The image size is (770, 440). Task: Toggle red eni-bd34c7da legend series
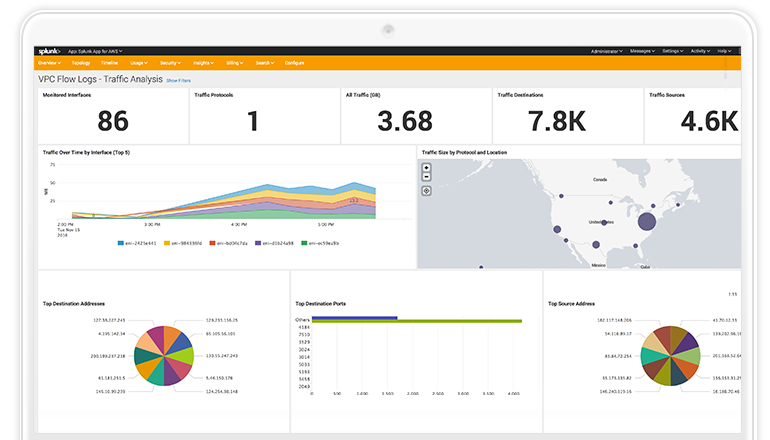pyautogui.click(x=228, y=243)
